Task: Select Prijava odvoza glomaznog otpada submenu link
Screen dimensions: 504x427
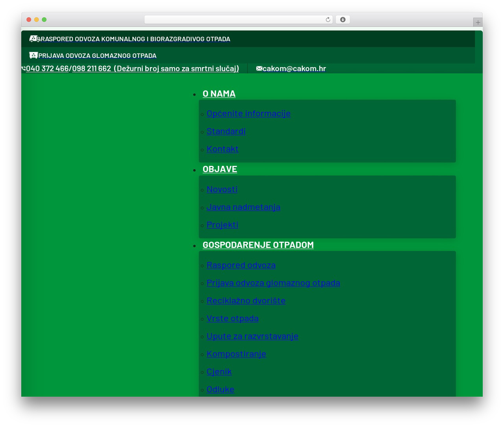Action: tap(273, 283)
